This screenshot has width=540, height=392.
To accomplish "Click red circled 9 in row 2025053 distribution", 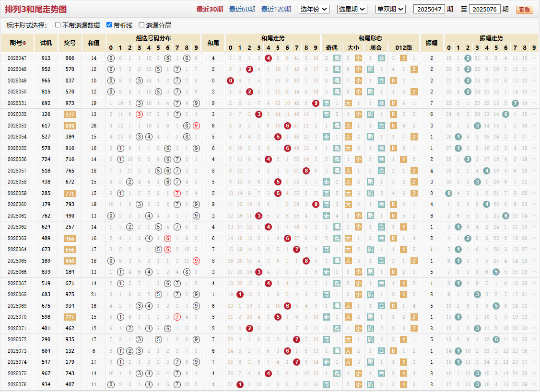I will (x=196, y=126).
